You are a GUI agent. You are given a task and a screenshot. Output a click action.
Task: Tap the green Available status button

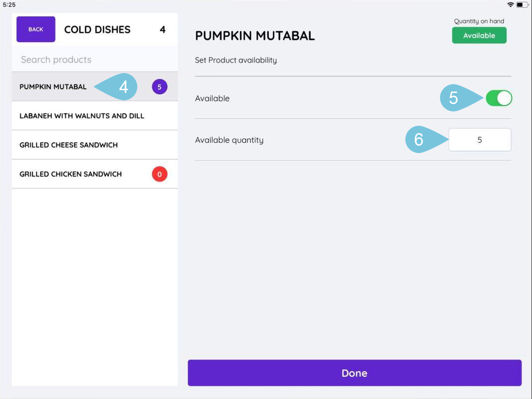(479, 35)
